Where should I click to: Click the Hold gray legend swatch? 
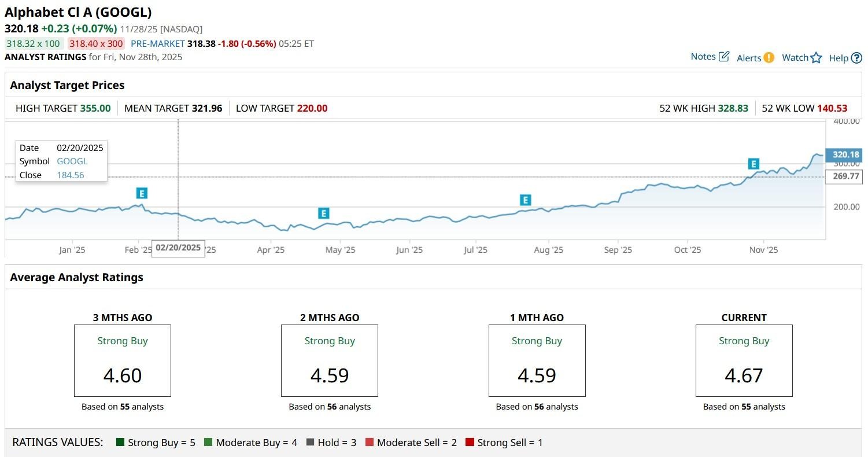(310, 443)
